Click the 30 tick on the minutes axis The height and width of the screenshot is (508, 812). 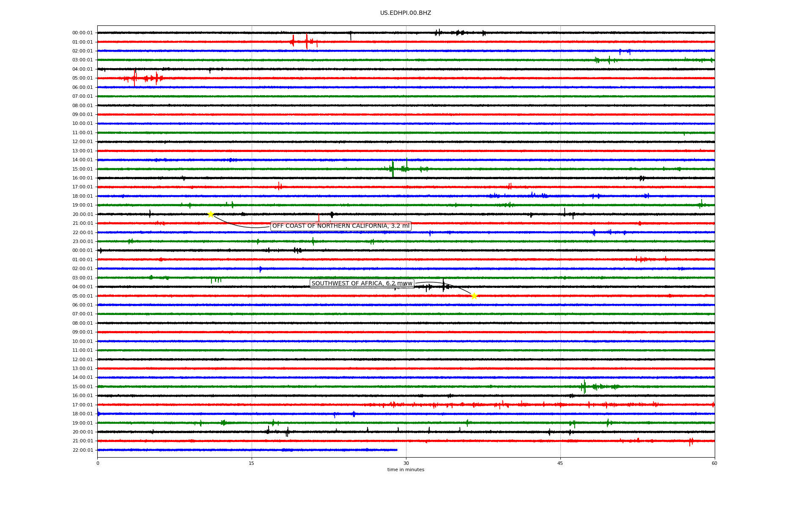point(406,463)
